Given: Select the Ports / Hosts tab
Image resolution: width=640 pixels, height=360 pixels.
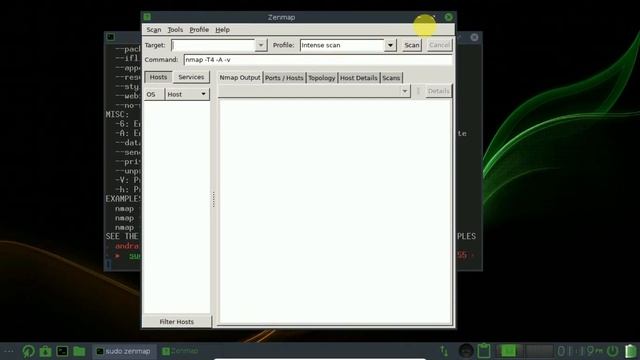Looking at the screenshot, I should coord(284,78).
